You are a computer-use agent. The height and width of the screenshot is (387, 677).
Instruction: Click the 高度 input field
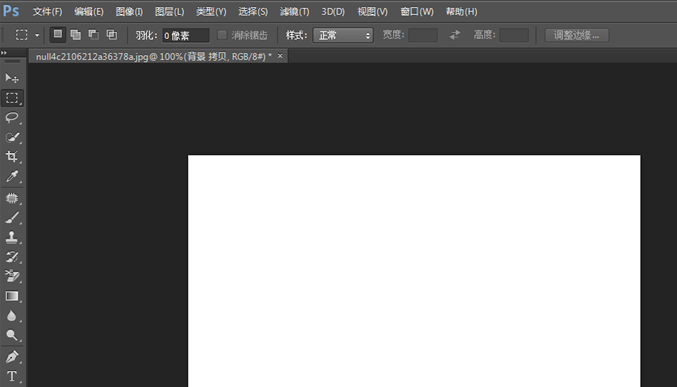[x=514, y=35]
